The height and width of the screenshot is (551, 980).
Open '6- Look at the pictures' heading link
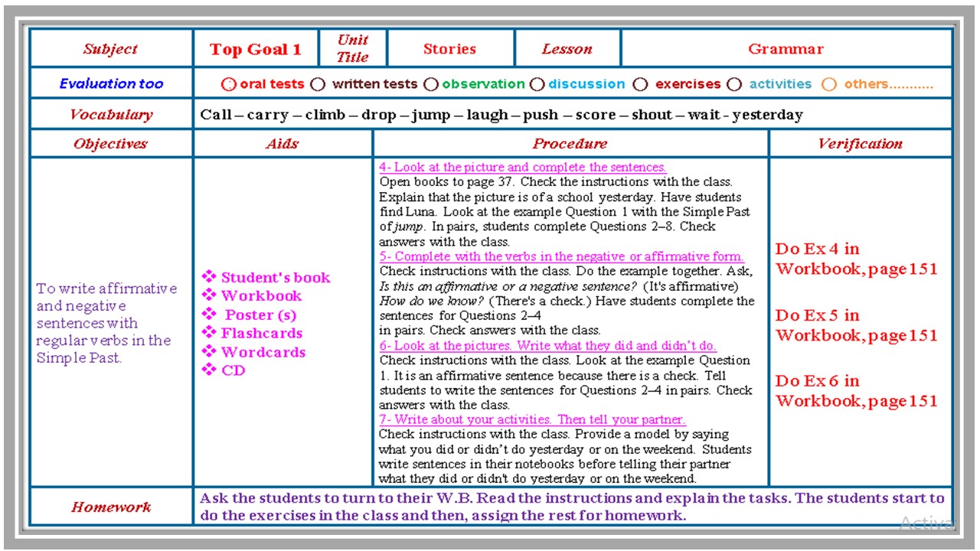547,346
